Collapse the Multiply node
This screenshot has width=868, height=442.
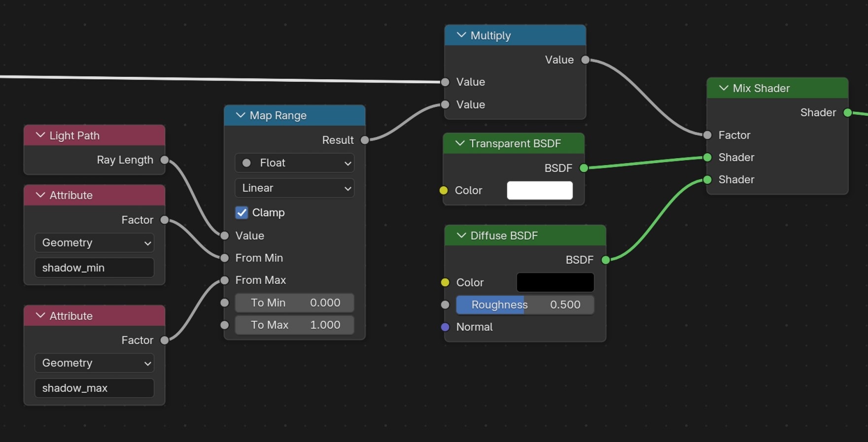(x=461, y=35)
